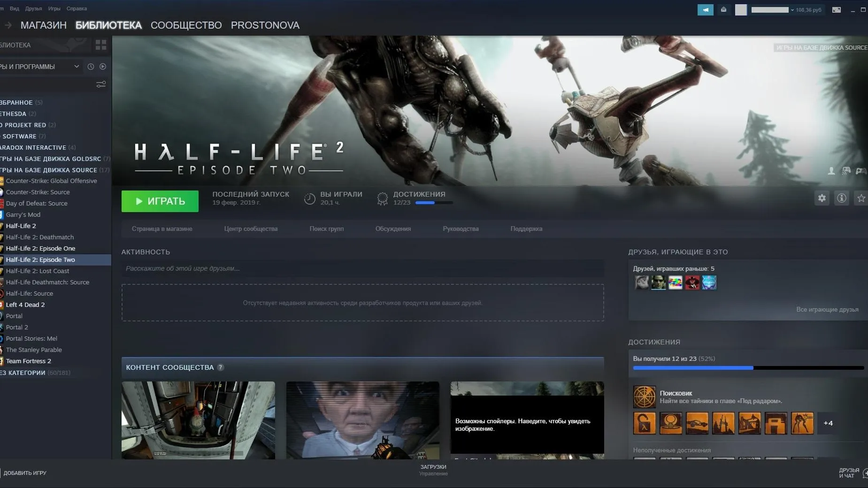This screenshot has height=488, width=868.
Task: Open Обсуждения link
Action: click(x=393, y=229)
